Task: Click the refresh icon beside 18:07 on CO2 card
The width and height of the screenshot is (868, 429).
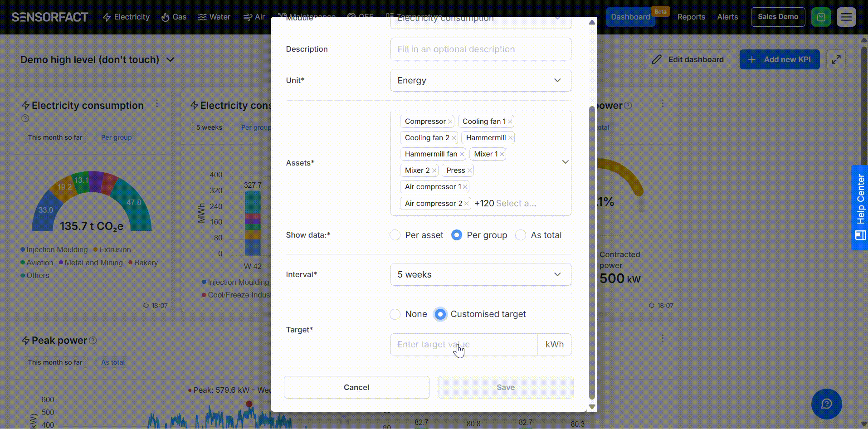Action: [146, 306]
